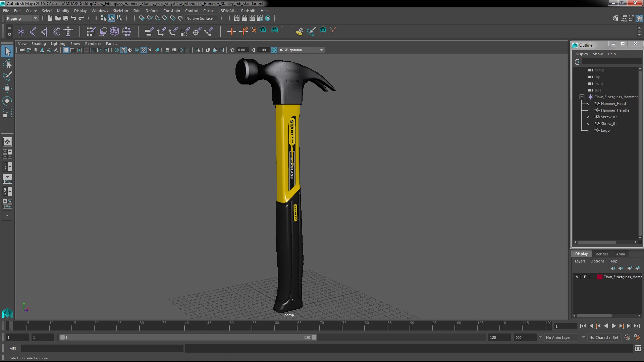Activate the Scale tool
Screen dimensions: 644x362
tap(7, 113)
